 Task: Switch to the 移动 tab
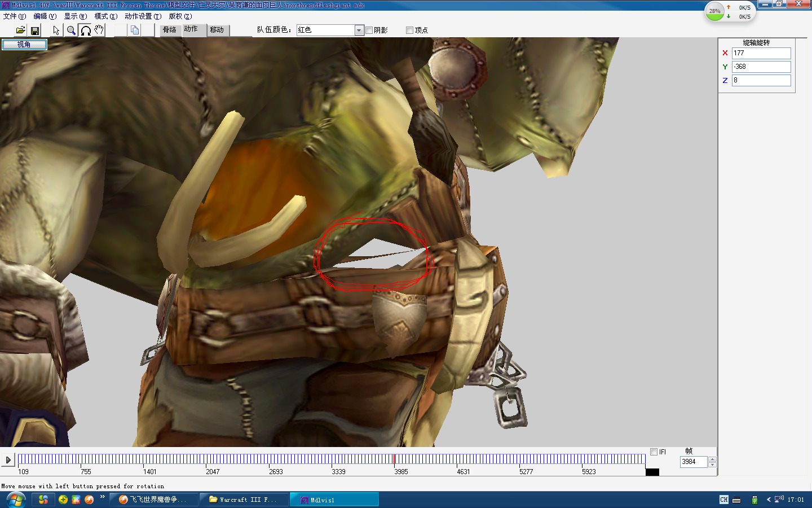[217, 30]
